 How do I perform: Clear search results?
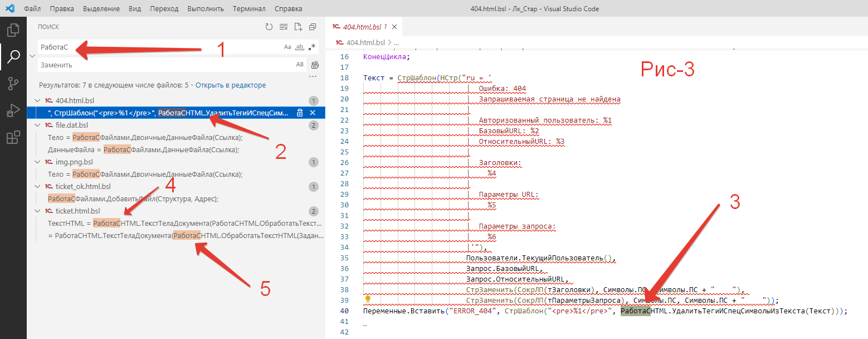(x=284, y=27)
